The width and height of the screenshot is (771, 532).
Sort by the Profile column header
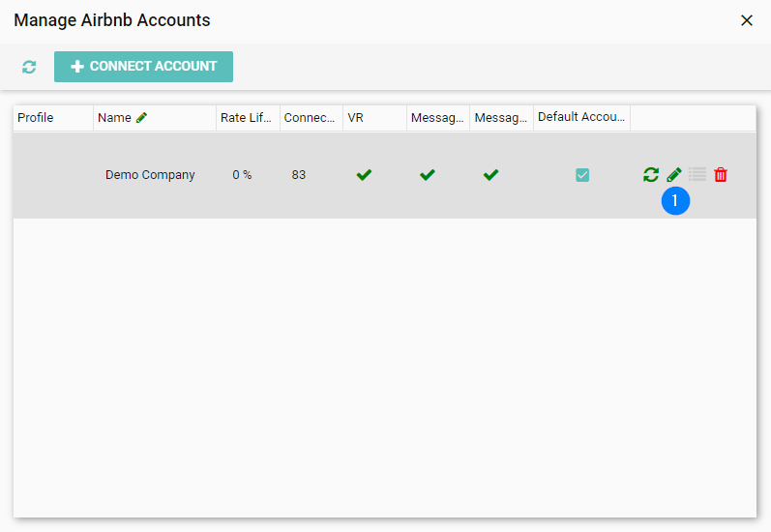coord(37,118)
